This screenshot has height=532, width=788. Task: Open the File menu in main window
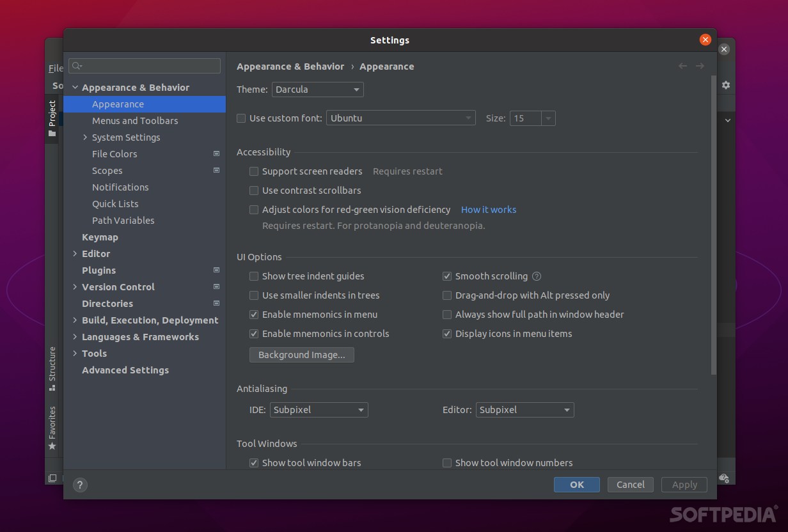click(x=56, y=68)
